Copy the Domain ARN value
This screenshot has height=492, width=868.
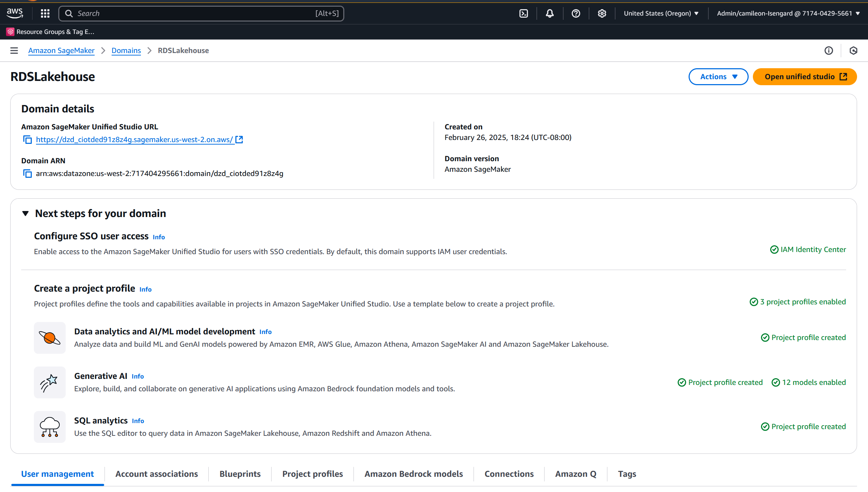(28, 174)
